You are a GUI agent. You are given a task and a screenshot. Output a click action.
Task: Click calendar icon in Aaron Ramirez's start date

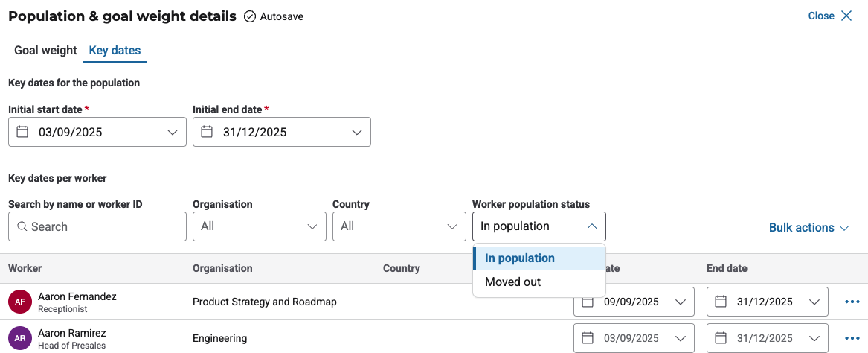tap(588, 338)
